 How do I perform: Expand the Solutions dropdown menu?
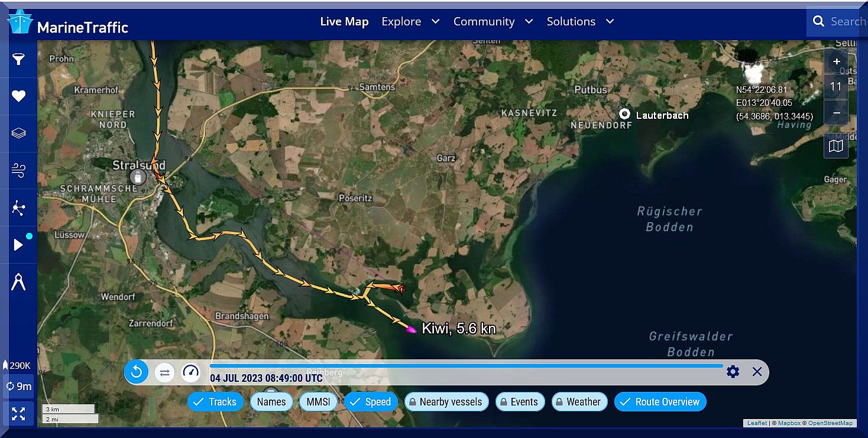pos(580,22)
